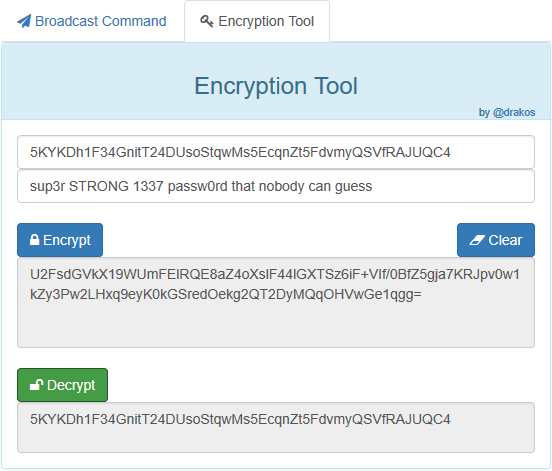552x471 pixels.
Task: Click the Encrypt button label
Action: pyautogui.click(x=67, y=240)
